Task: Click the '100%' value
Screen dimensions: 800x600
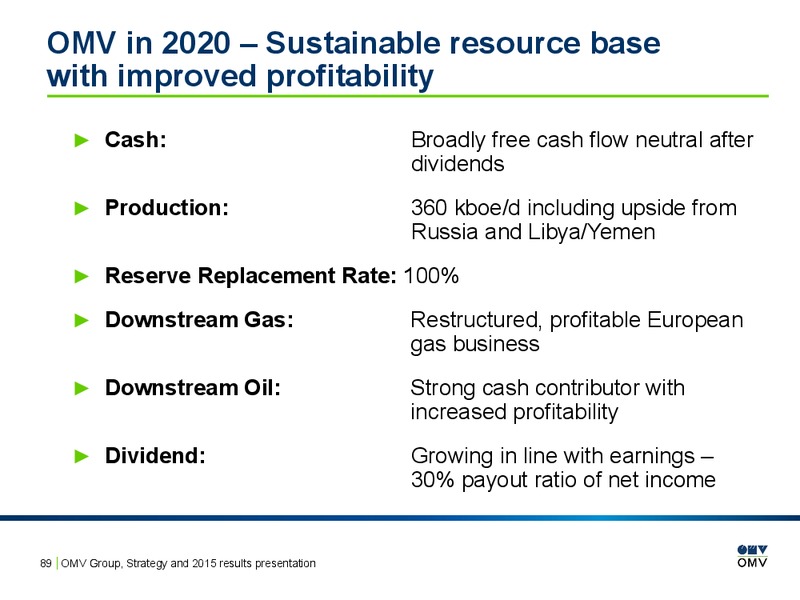Action: pyautogui.click(x=431, y=276)
